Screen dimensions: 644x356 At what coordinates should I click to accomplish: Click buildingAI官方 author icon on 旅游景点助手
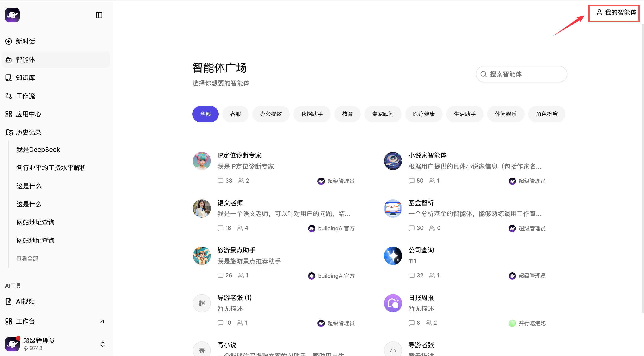[312, 276]
